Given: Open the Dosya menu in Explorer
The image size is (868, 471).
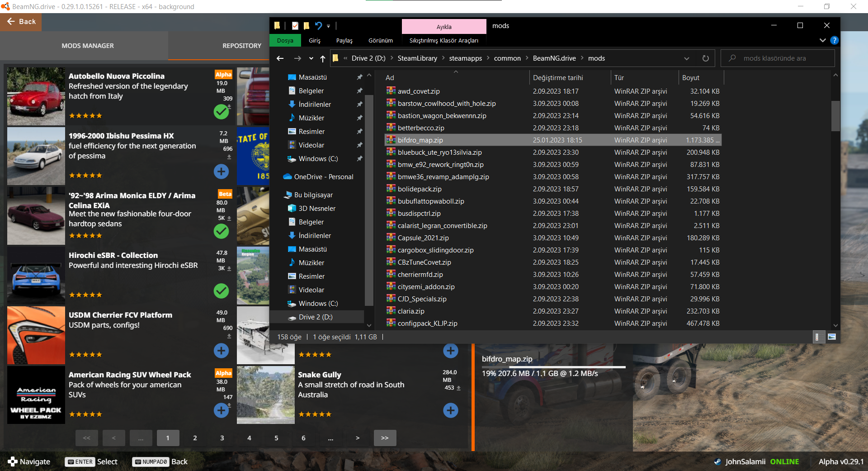Looking at the screenshot, I should 285,41.
